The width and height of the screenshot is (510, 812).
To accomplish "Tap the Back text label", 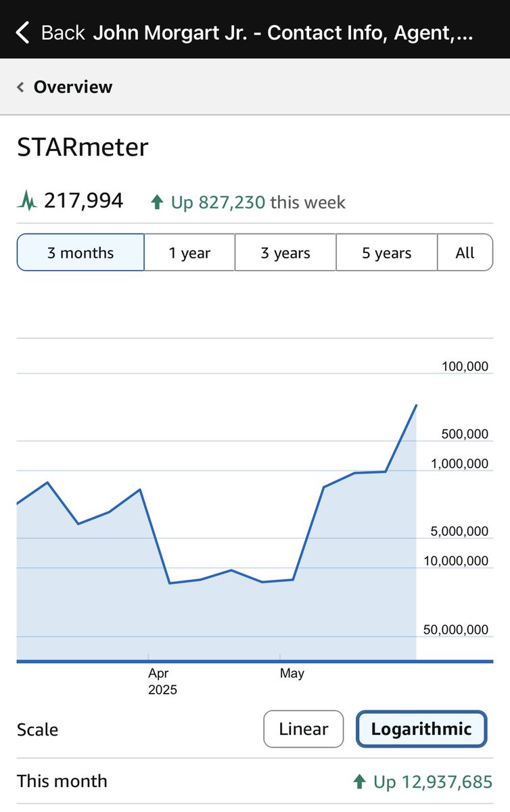I will (x=63, y=32).
